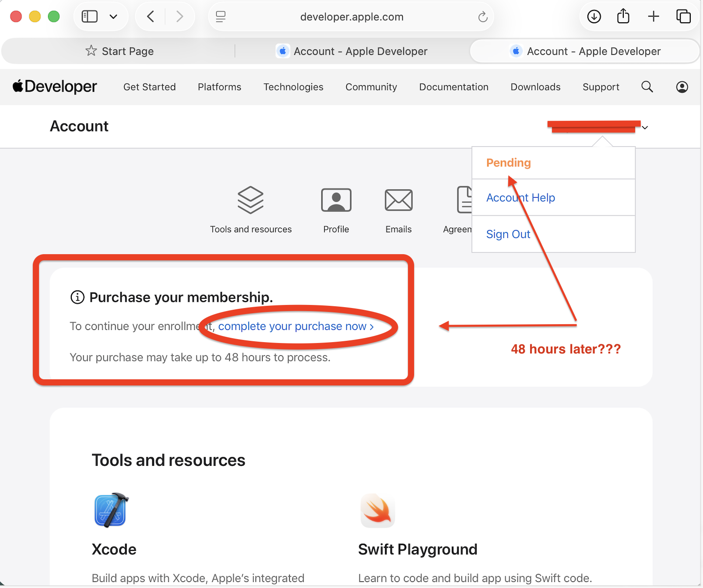
Task: Minimize the Safari window with yellow button
Action: click(x=35, y=17)
